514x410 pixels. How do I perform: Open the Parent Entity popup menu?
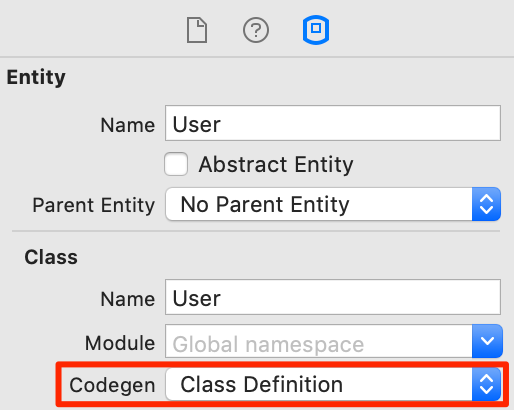333,204
